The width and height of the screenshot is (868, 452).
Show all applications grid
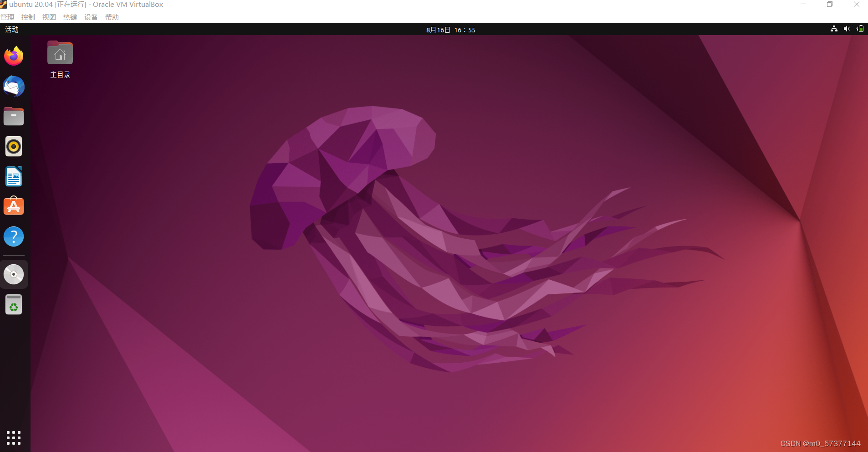click(14, 437)
